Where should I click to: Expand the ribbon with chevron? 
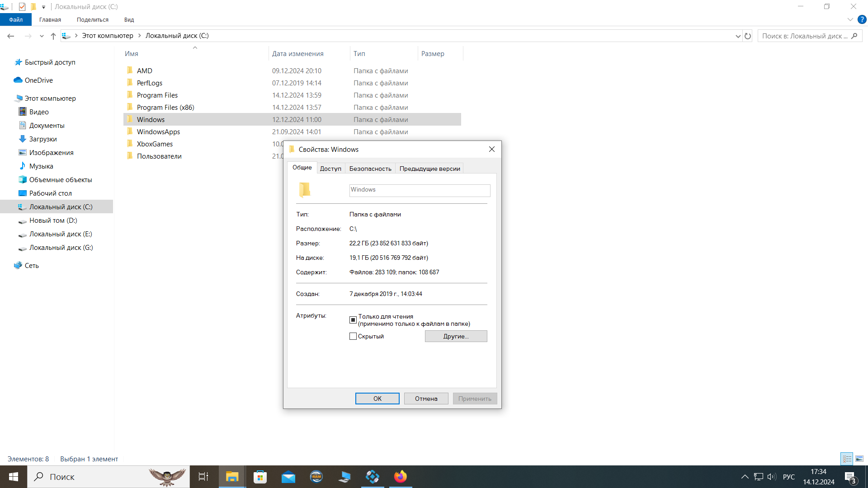tap(850, 19)
